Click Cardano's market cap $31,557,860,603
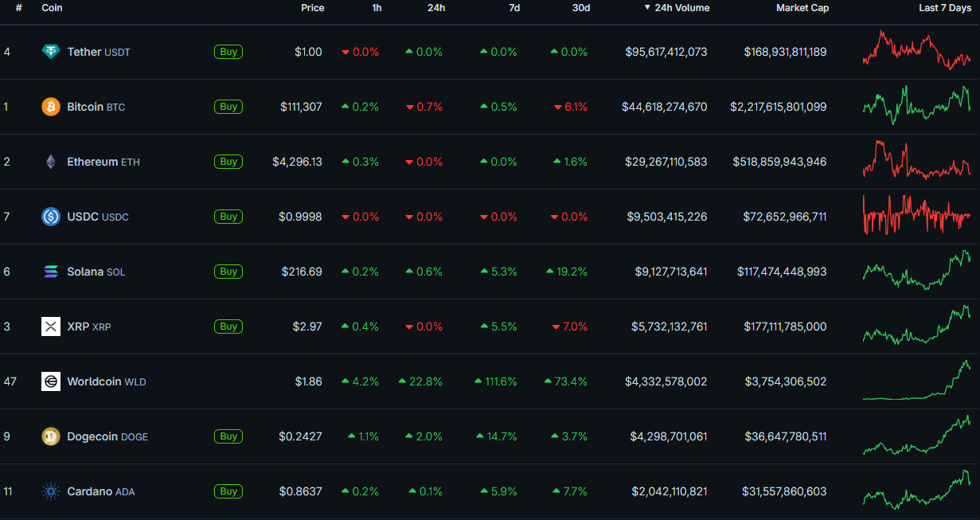 coord(784,491)
